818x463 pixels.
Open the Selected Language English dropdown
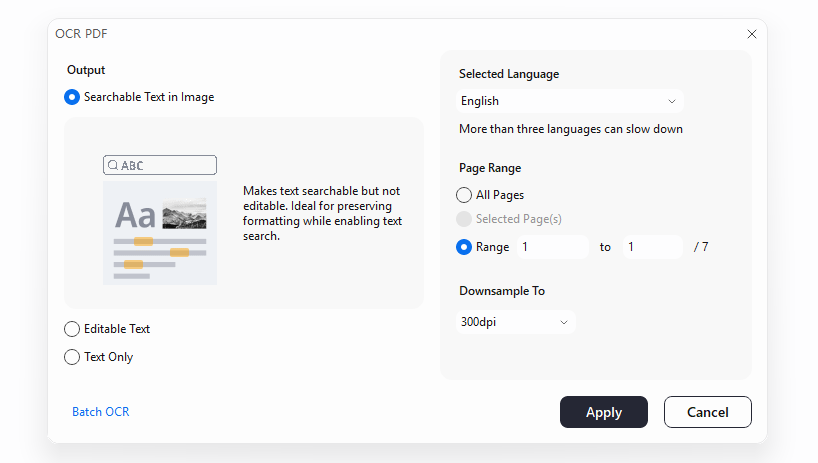pyautogui.click(x=570, y=101)
